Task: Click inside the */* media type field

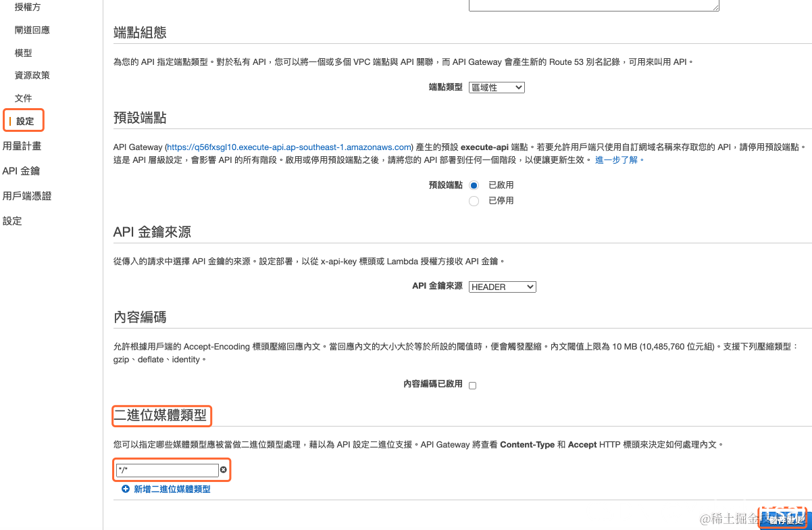Action: coord(166,469)
